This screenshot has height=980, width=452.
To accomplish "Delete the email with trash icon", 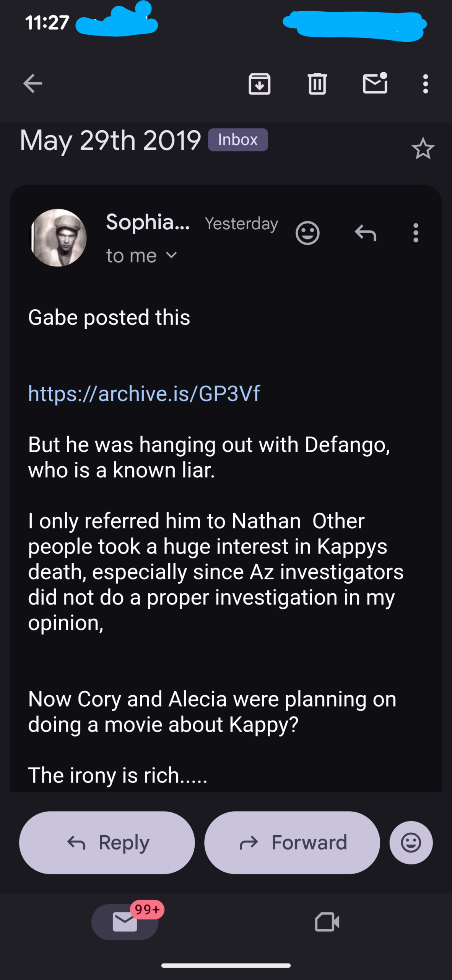I will pos(317,84).
